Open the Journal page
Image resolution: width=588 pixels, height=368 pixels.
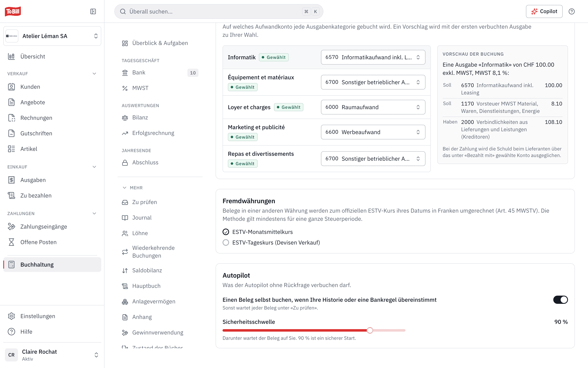160,218
